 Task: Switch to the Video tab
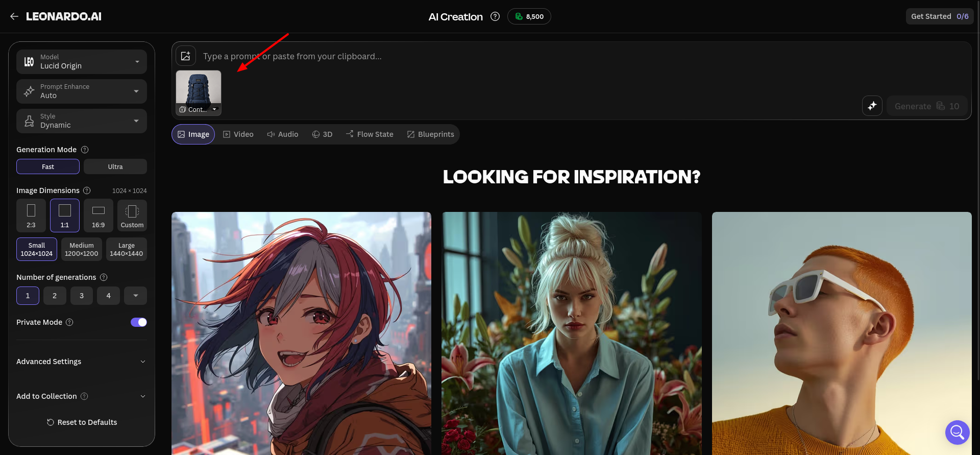[x=238, y=134]
